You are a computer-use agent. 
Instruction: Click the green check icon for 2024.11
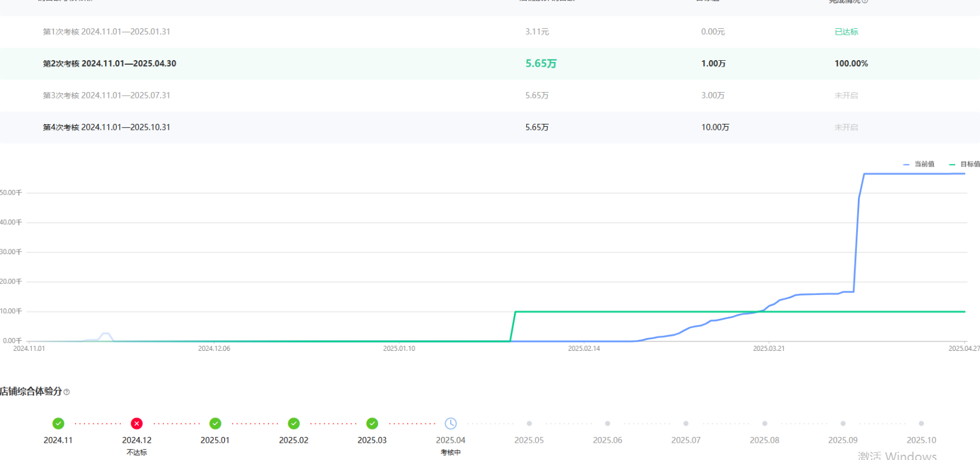[x=58, y=423]
